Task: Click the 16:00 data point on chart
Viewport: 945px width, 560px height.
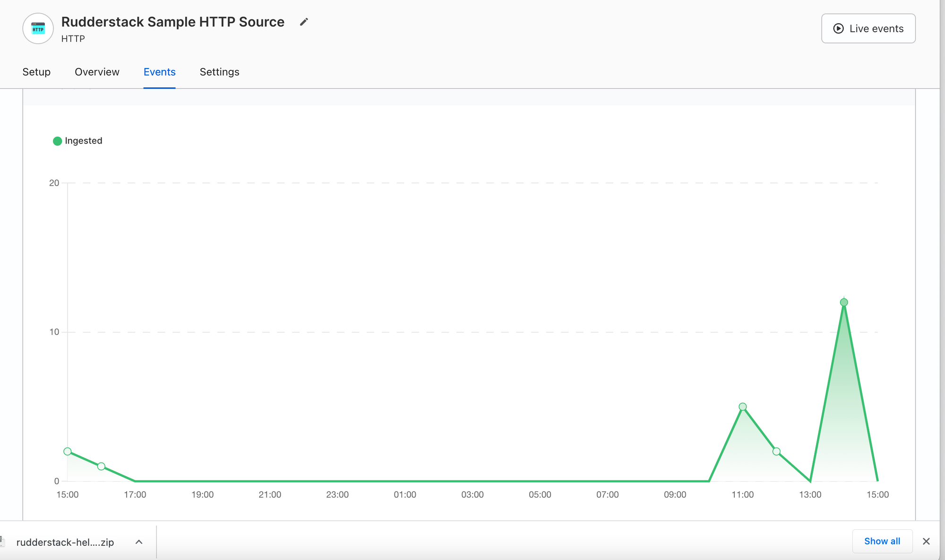Action: tap(101, 467)
